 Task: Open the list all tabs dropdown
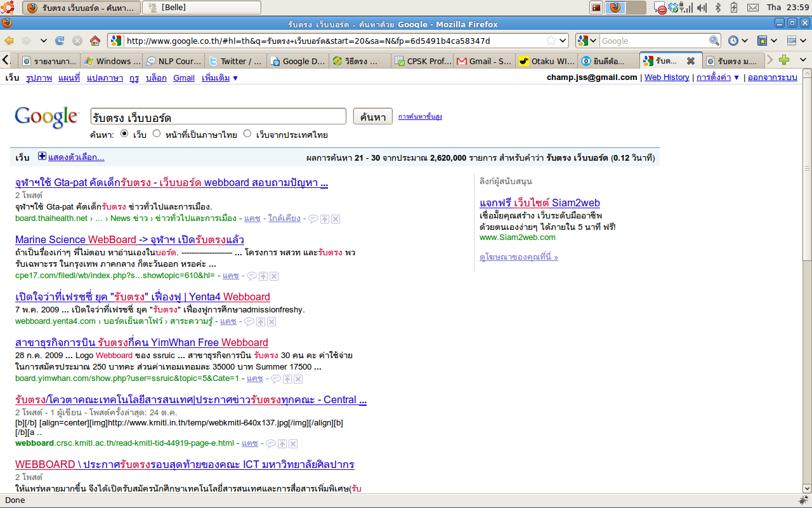pyautogui.click(x=802, y=60)
